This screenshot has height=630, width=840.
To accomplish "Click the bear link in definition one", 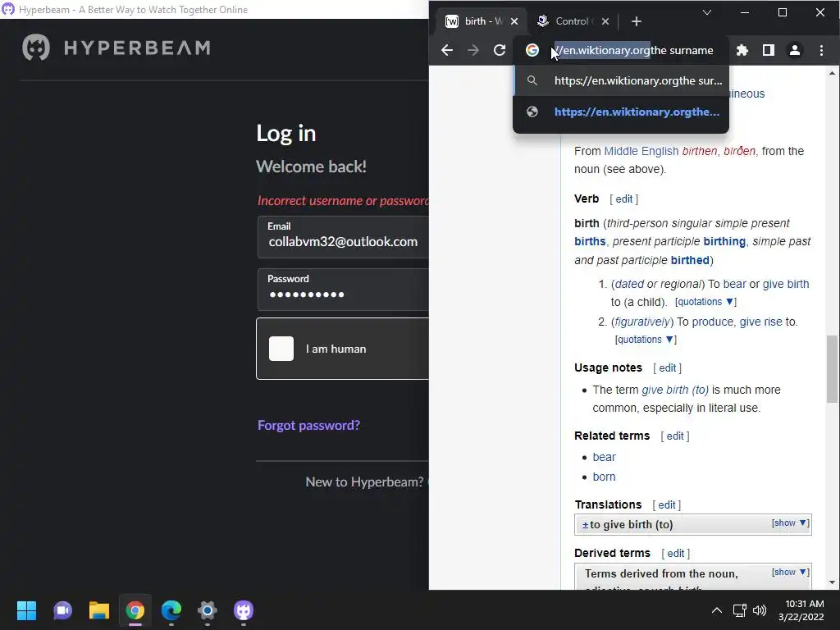I will coord(734,284).
